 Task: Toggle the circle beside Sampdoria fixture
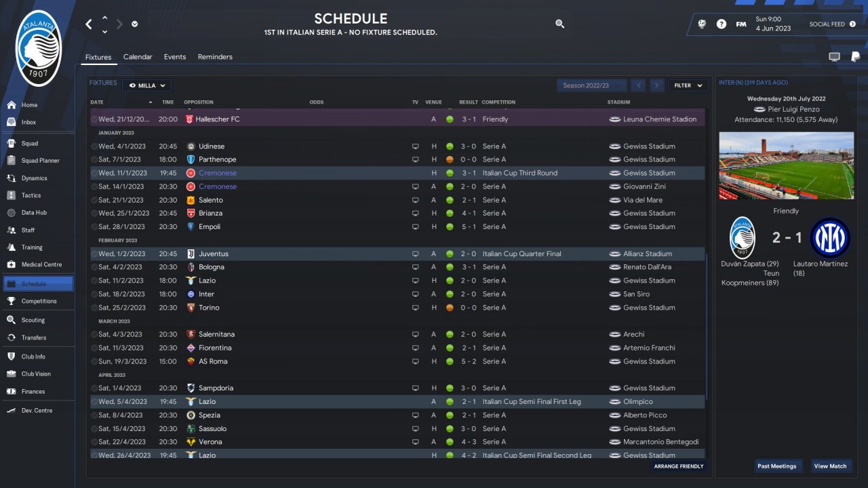(94, 388)
